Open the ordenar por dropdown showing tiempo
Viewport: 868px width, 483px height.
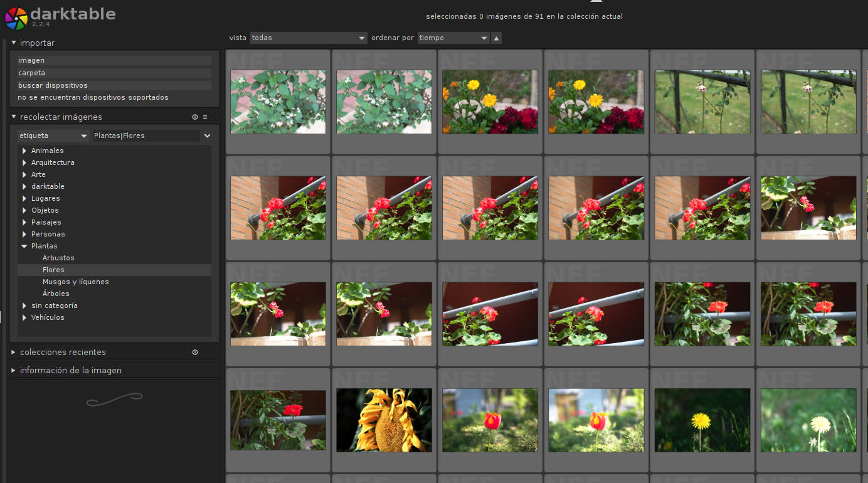(x=453, y=38)
